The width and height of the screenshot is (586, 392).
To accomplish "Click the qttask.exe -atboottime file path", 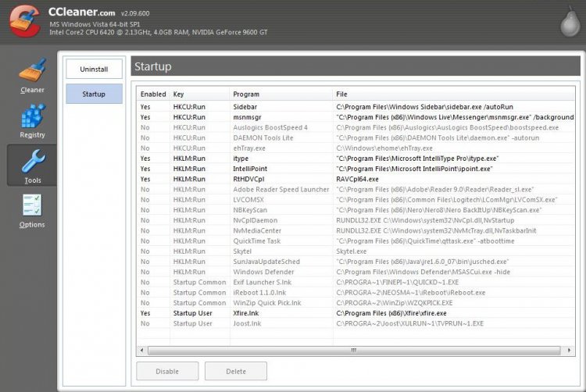I will [x=425, y=241].
